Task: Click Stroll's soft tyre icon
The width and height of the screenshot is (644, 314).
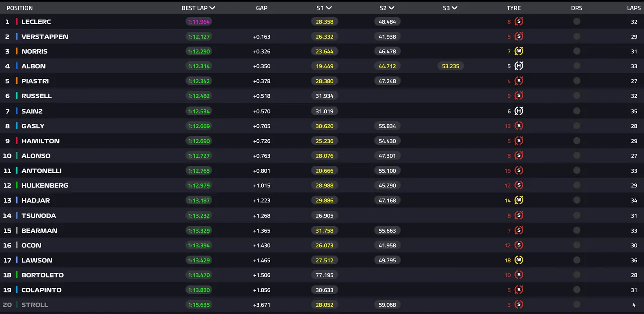Action: coord(519,305)
